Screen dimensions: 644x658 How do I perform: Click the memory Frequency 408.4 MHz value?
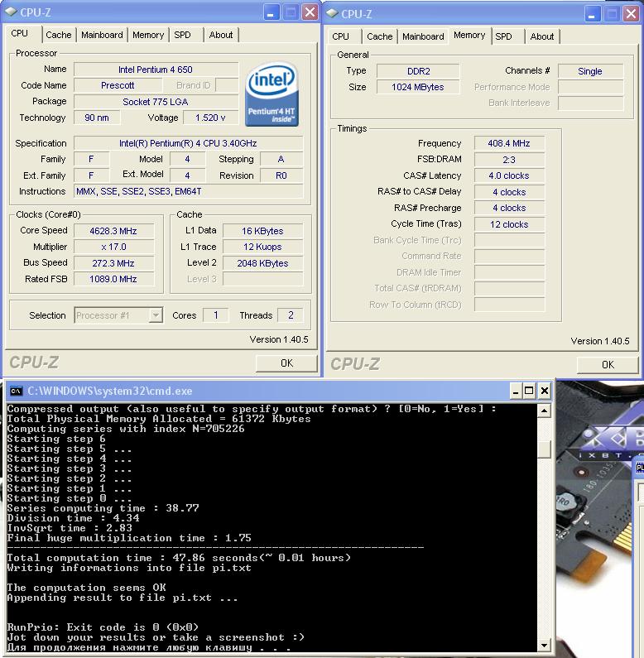tap(509, 143)
